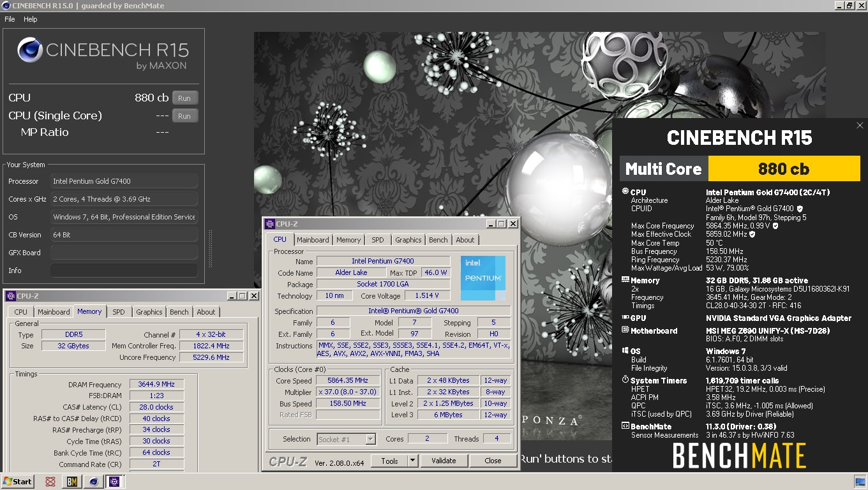The image size is (868, 490).
Task: Open Graphics tab in the front CPU-Z window
Action: click(x=408, y=240)
